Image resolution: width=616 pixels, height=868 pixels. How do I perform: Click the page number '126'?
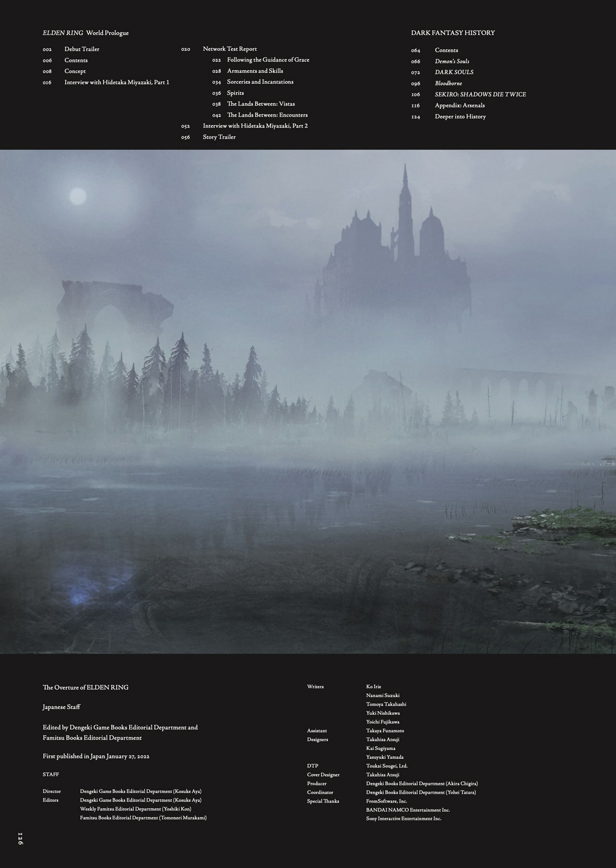(21, 839)
